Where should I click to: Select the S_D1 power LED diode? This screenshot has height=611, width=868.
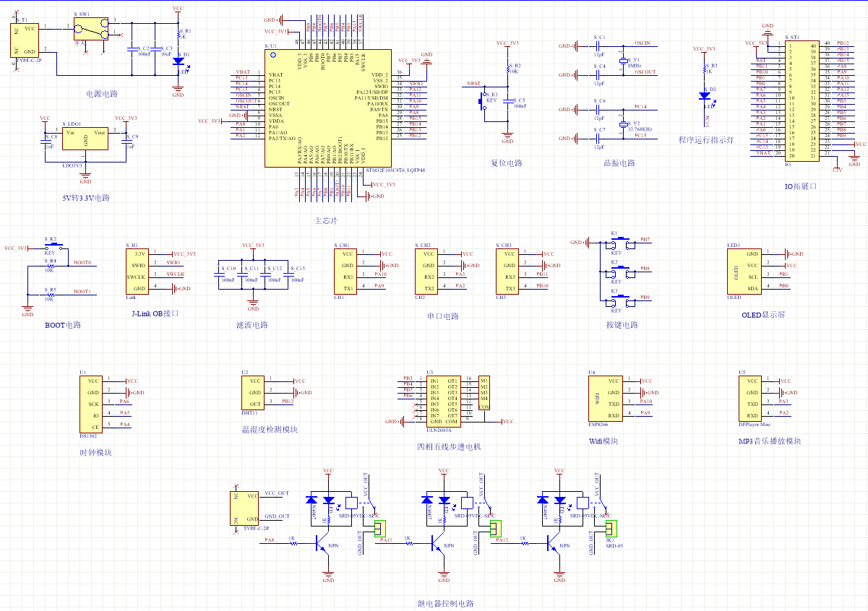pos(178,62)
